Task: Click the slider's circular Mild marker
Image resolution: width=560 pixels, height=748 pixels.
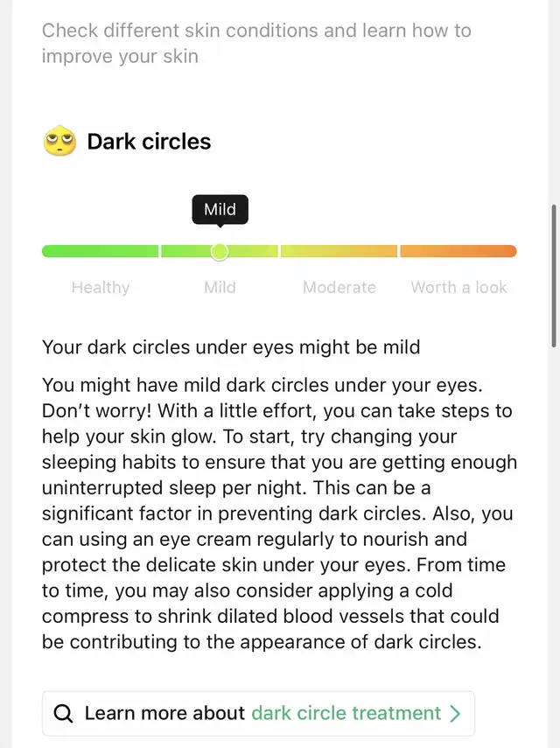Action: tap(220, 252)
